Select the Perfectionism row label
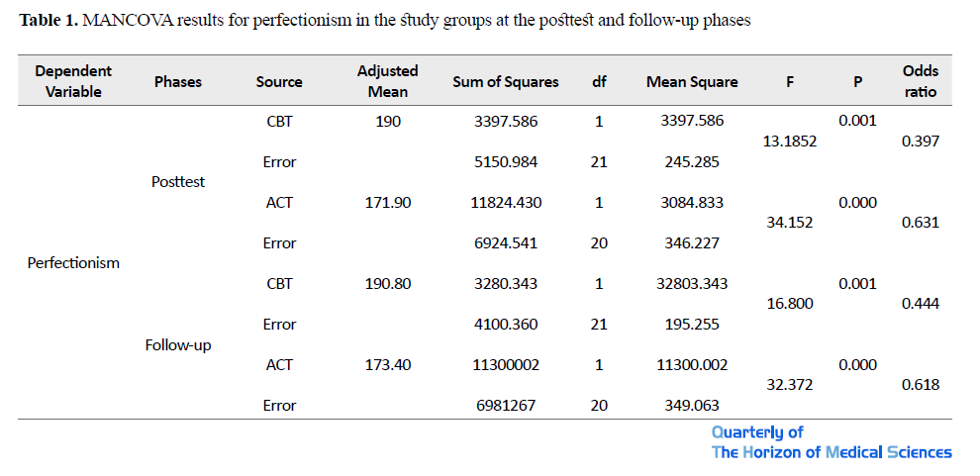 click(x=73, y=263)
